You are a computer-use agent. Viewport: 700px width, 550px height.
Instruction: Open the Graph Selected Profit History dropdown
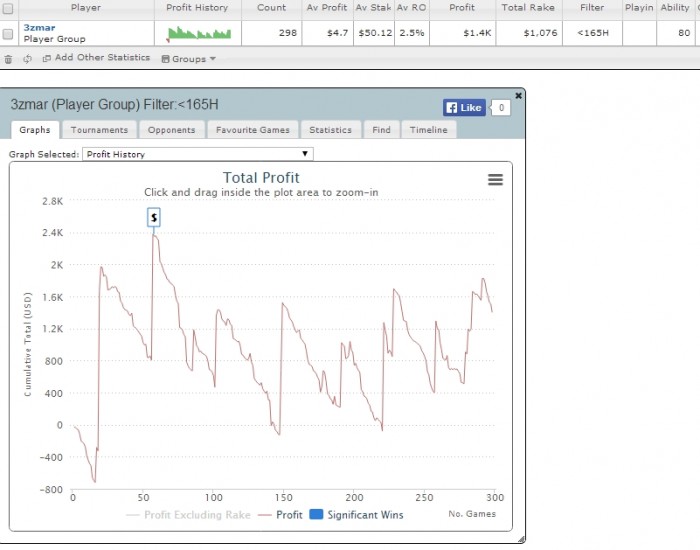198,154
